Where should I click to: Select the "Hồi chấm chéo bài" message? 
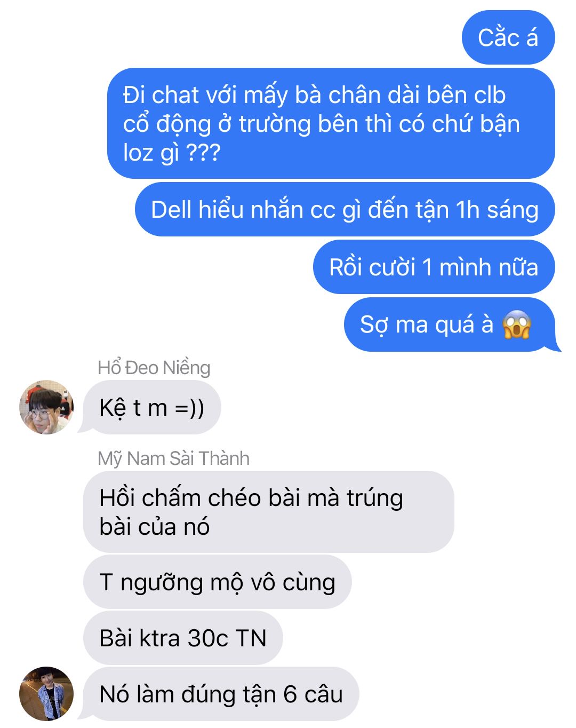coord(269,512)
